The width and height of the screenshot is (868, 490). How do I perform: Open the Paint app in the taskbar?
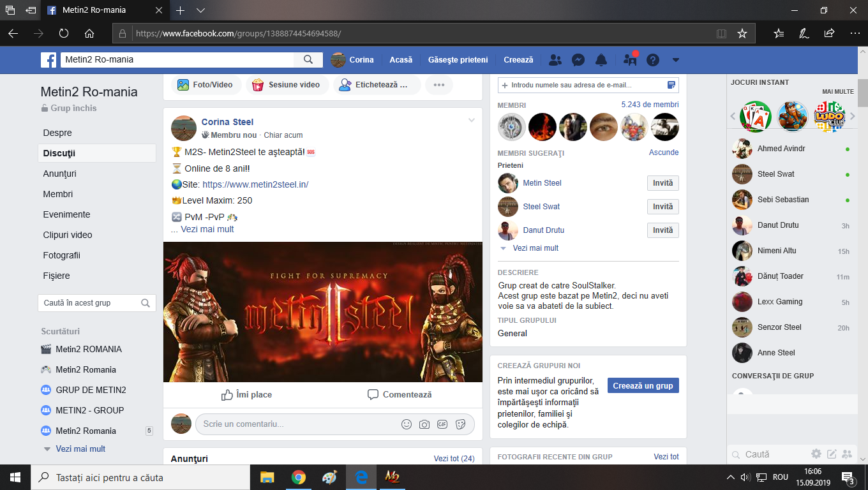point(329,477)
